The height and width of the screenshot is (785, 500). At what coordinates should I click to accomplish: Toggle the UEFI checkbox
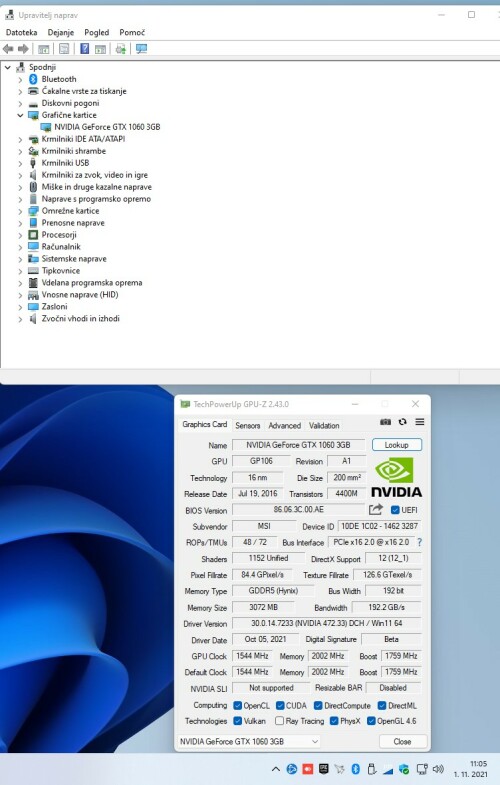[x=395, y=510]
